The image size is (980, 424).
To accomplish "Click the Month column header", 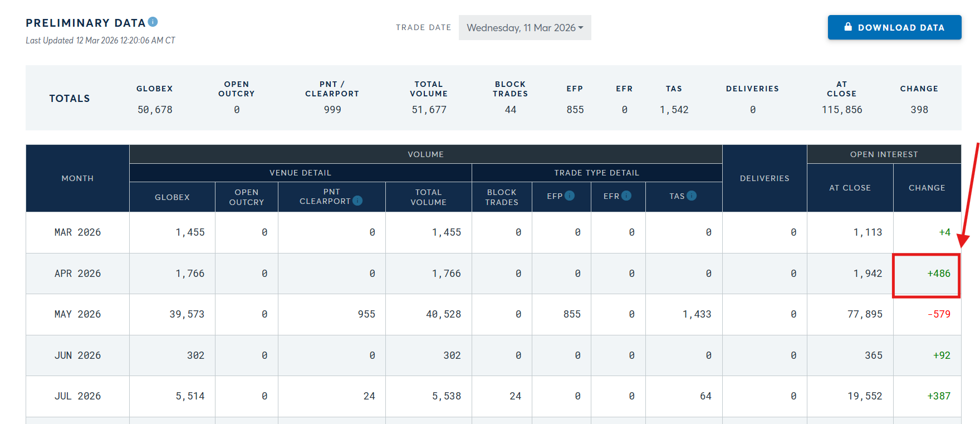I will [x=77, y=178].
